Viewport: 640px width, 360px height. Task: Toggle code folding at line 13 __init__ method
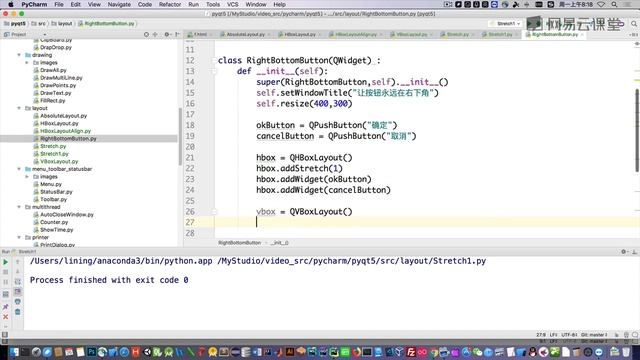pyautogui.click(x=214, y=71)
